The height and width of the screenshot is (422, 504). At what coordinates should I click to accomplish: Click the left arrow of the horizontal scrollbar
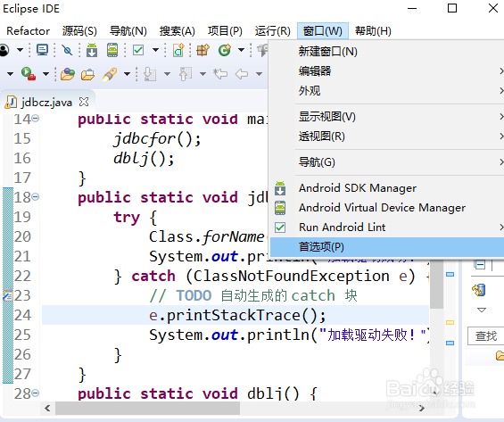pyautogui.click(x=47, y=409)
